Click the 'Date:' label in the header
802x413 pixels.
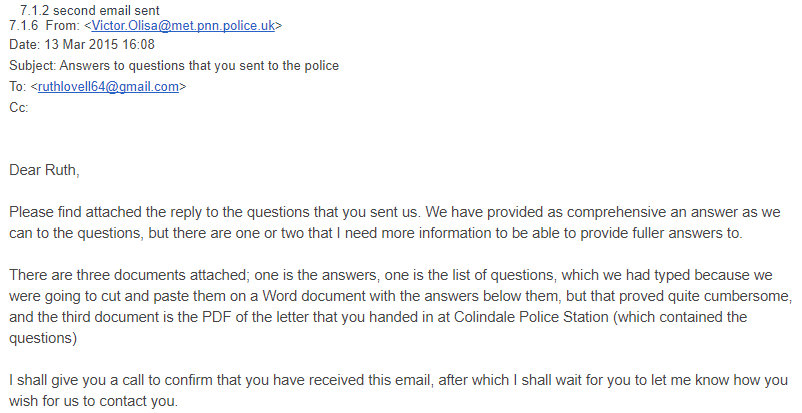point(26,45)
